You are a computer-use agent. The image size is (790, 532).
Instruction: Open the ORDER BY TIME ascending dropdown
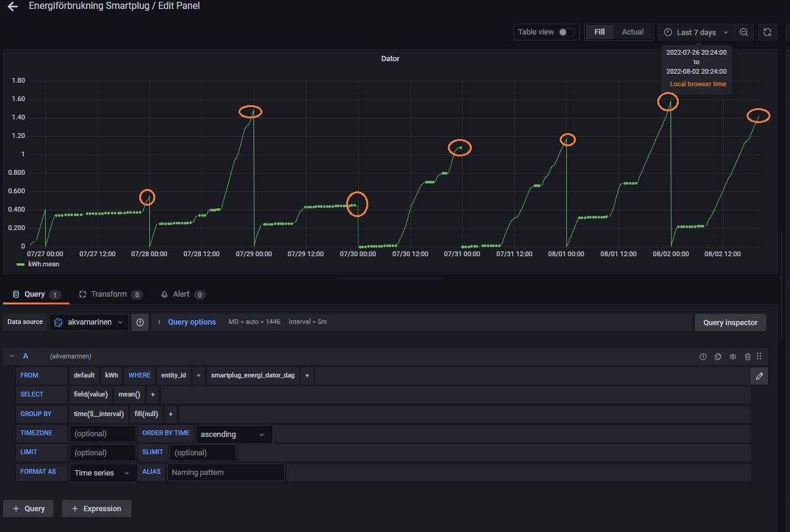pyautogui.click(x=233, y=434)
